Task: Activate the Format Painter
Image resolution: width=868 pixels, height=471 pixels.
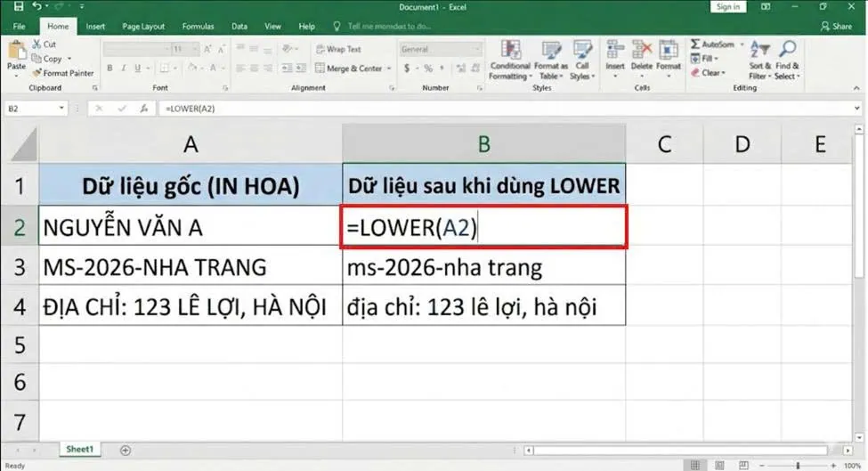Action: 62,72
